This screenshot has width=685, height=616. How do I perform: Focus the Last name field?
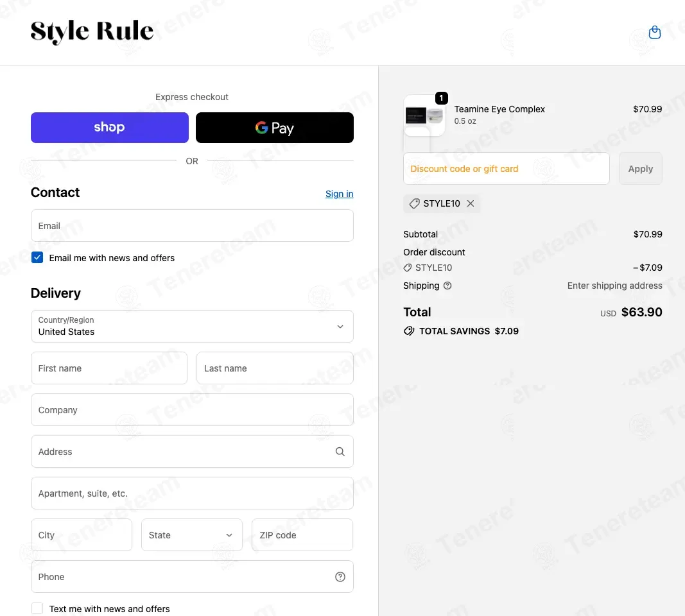275,368
